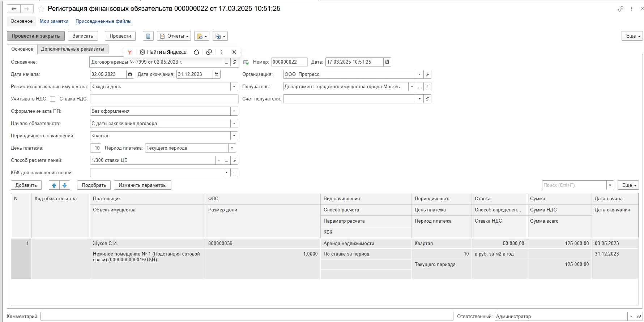Open calendar for Дата окончания field
Viewport: 644px width, 322px height.
click(216, 74)
